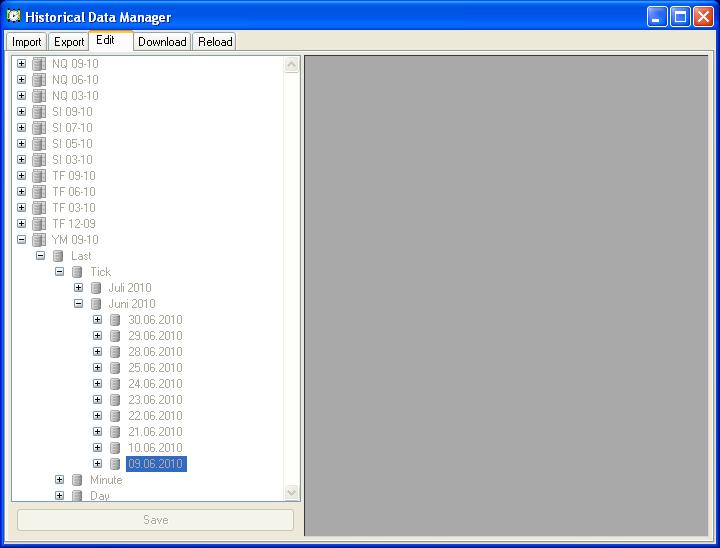Click the 22.06.2010 cylinder icon
720x548 pixels.
(115, 415)
